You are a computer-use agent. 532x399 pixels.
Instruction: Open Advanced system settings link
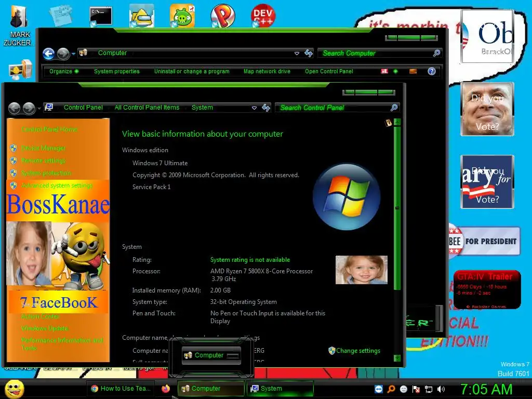[x=57, y=185]
